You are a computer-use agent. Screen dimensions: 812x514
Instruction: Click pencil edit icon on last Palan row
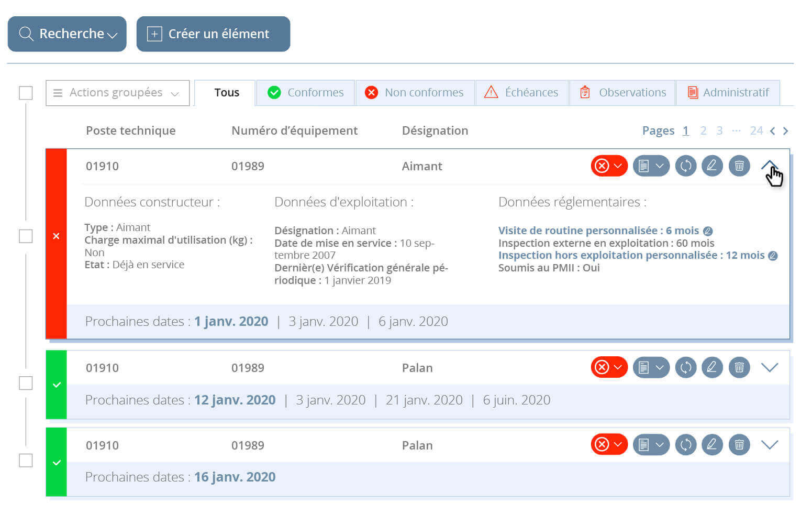(x=711, y=445)
